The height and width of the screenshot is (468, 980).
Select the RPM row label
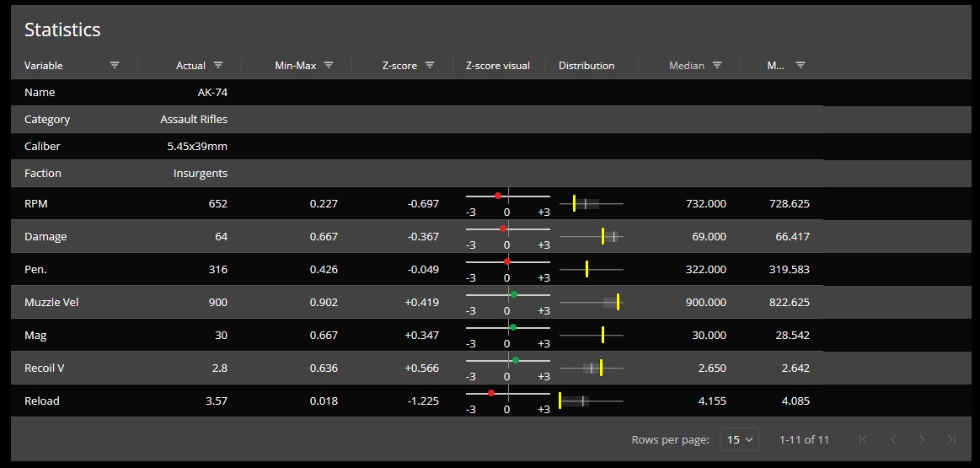tap(35, 203)
